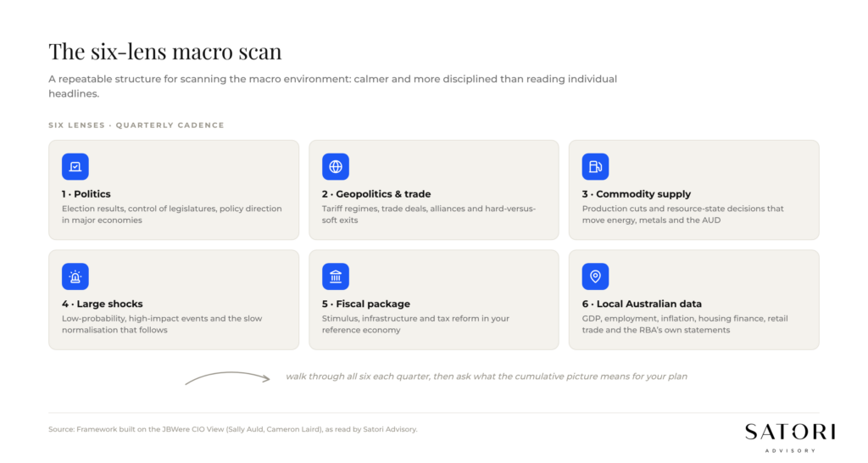Click the map pin Local Australian data icon
The height and width of the screenshot is (463, 868).
(595, 276)
